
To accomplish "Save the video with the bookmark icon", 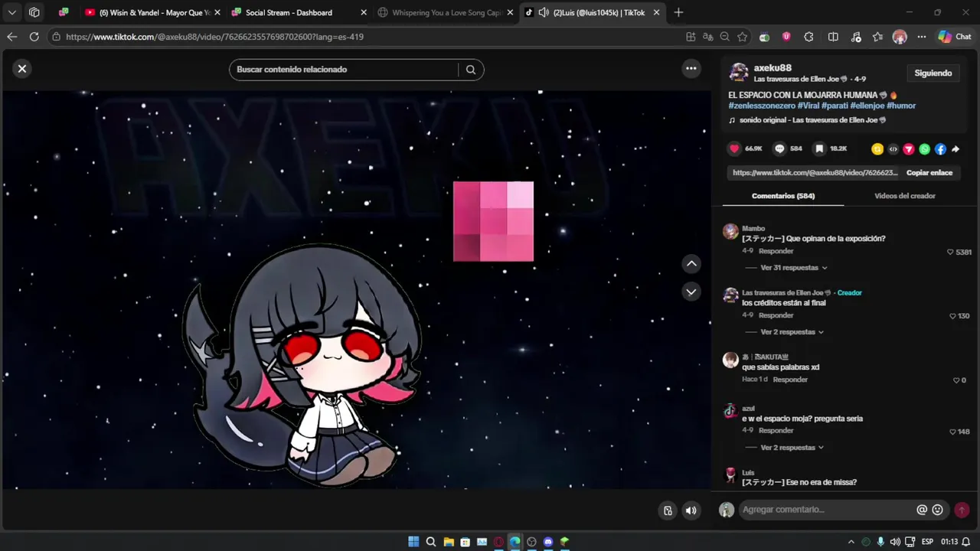I will 819,148.
